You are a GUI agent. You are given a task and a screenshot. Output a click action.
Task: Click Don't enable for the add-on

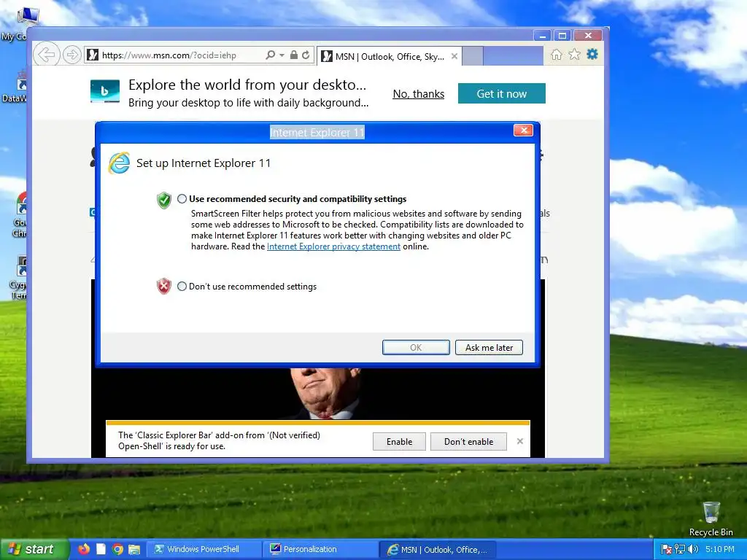(469, 441)
